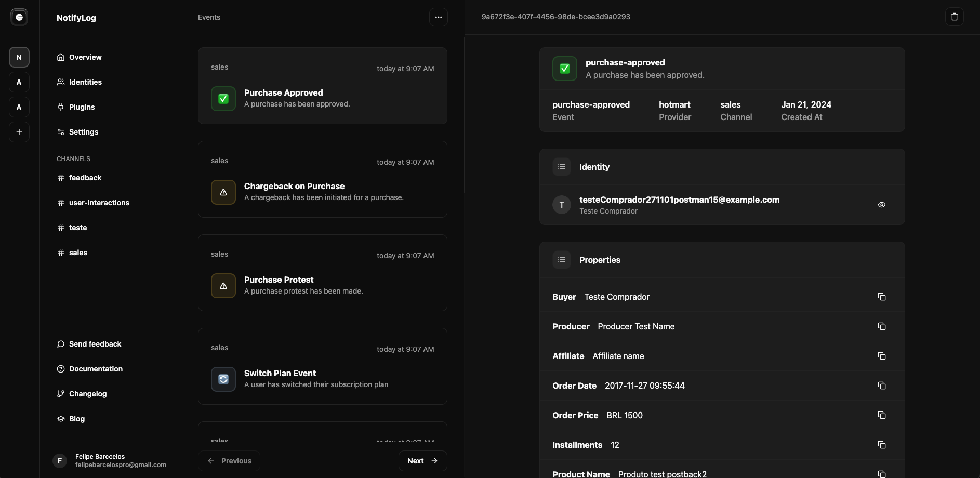Screen dimensions: 980x478
Task: Click the Properties section list icon
Action: point(562,260)
